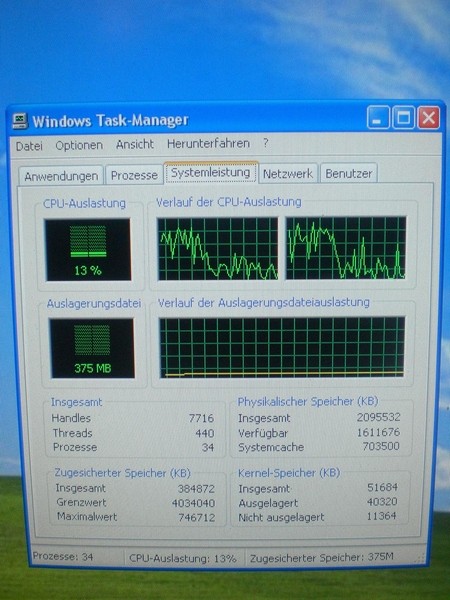Switch to the Prozesse tab

point(134,175)
